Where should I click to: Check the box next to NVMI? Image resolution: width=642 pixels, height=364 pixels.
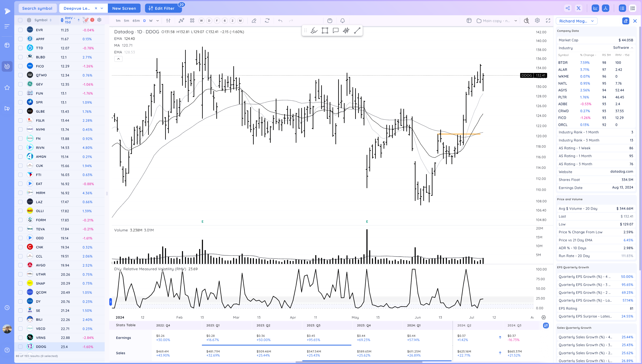pyautogui.click(x=20, y=130)
